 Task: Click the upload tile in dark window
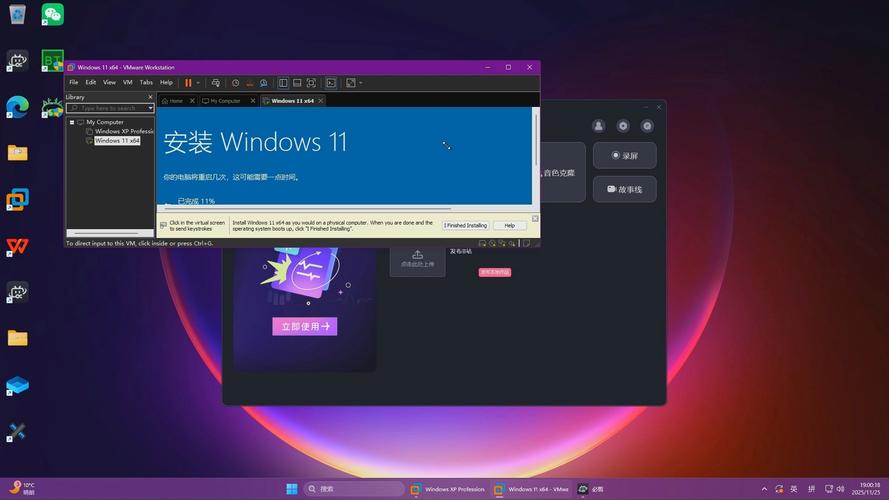pyautogui.click(x=417, y=260)
